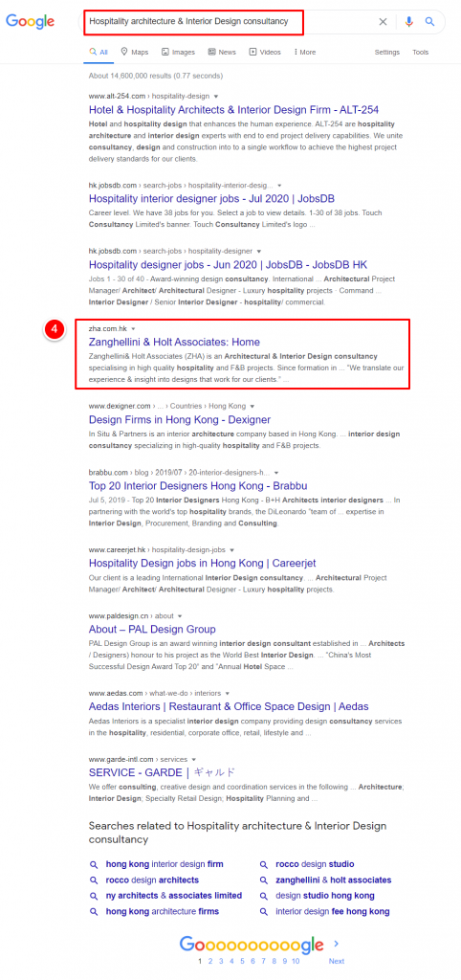461x980 pixels.
Task: Switch to the Images tab
Action: click(178, 53)
